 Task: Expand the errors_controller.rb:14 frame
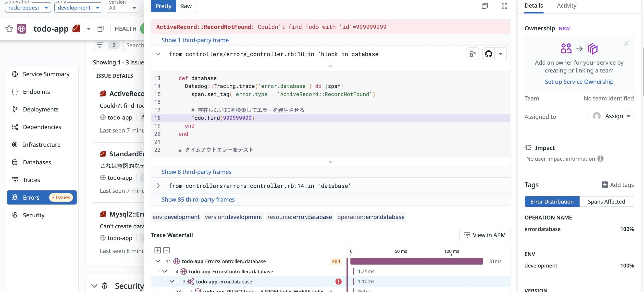[158, 185]
